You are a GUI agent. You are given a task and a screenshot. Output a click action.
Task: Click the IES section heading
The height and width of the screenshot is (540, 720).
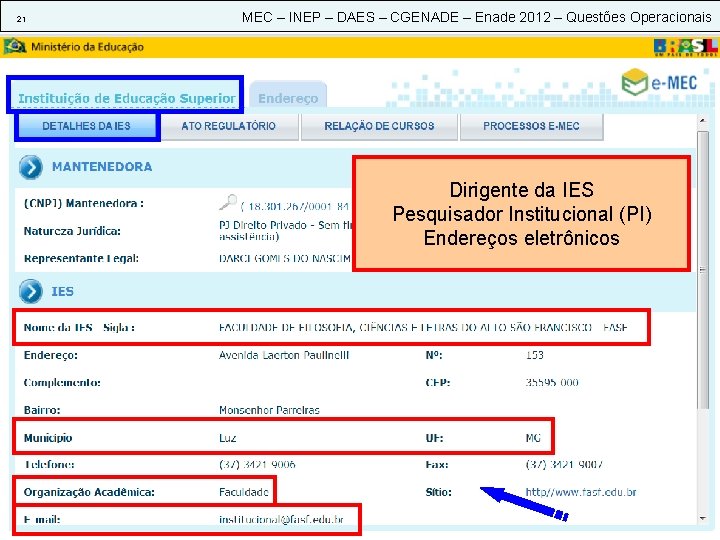point(62,292)
